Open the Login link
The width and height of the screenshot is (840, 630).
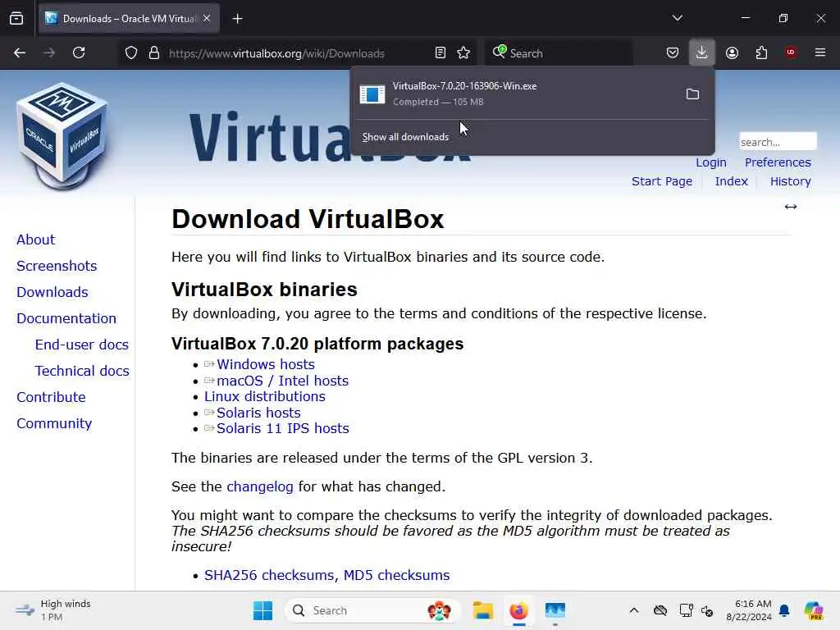pyautogui.click(x=711, y=162)
